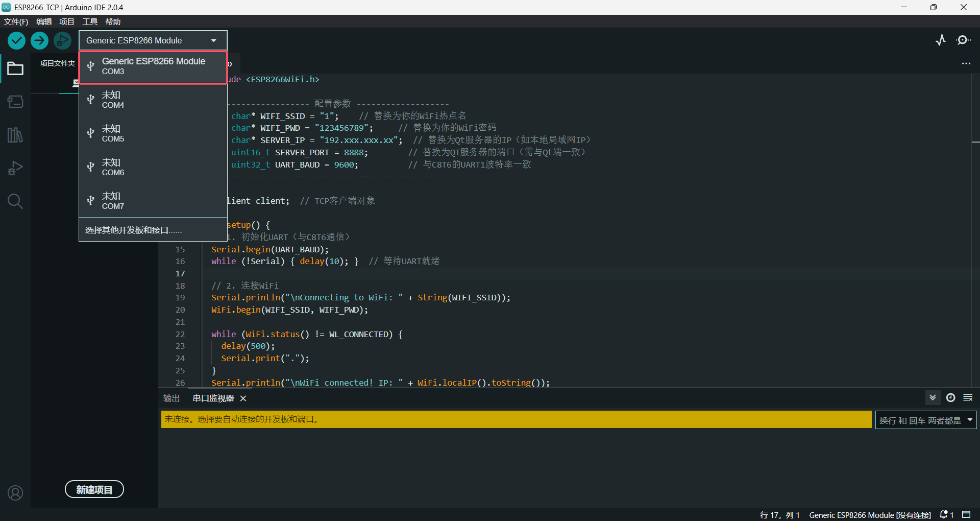Image resolution: width=980 pixels, height=521 pixels.
Task: Clear serial monitor output icon
Action: point(968,398)
